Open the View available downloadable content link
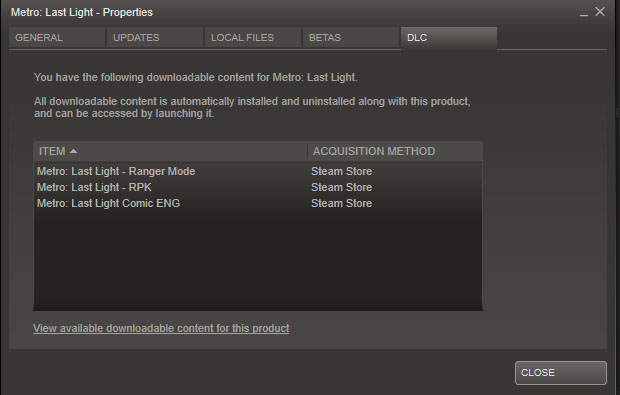The width and height of the screenshot is (620, 395). tap(161, 328)
